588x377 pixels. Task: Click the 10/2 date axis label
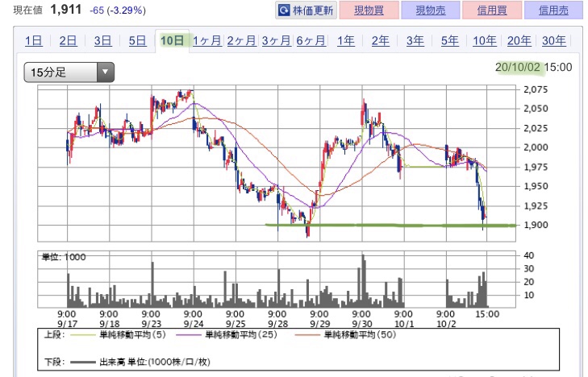point(446,324)
